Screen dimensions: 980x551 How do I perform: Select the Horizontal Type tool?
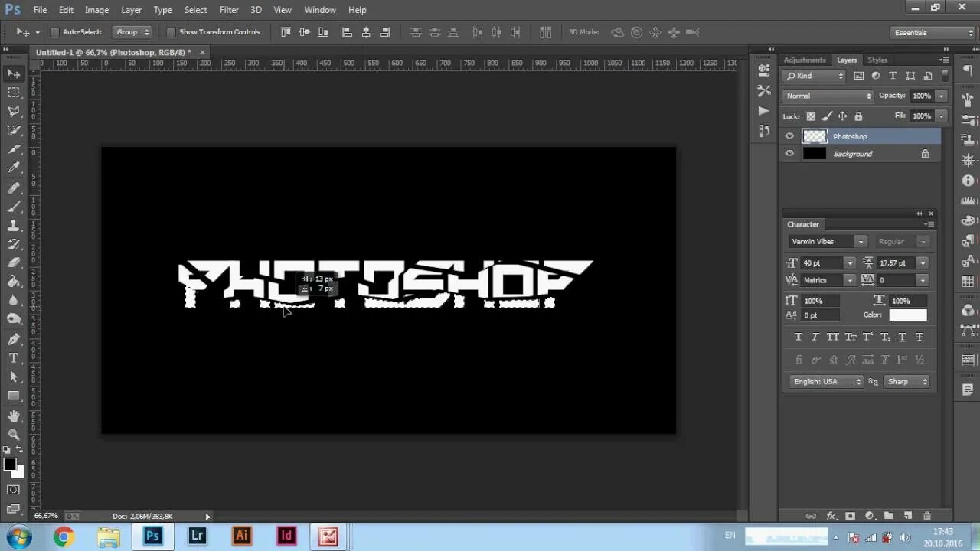(x=14, y=358)
